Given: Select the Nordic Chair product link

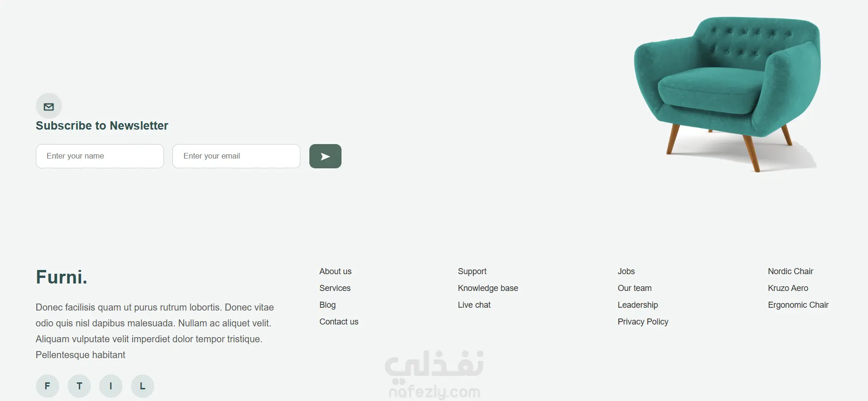Looking at the screenshot, I should pos(791,271).
